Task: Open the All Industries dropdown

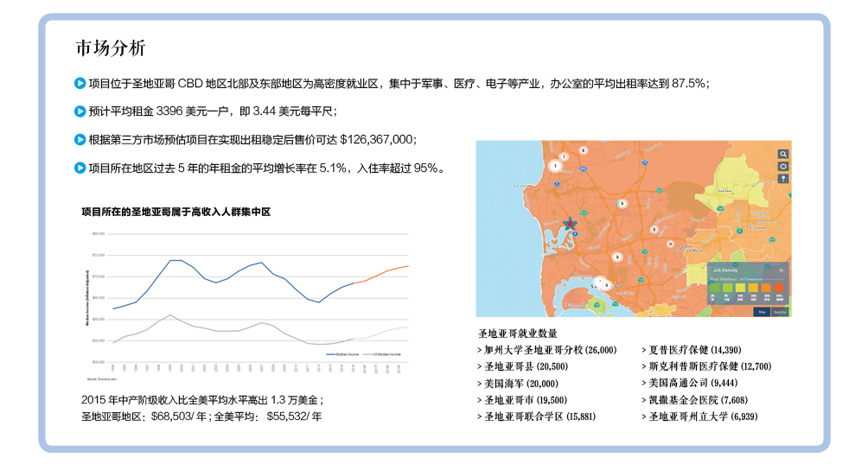Action: click(x=750, y=278)
